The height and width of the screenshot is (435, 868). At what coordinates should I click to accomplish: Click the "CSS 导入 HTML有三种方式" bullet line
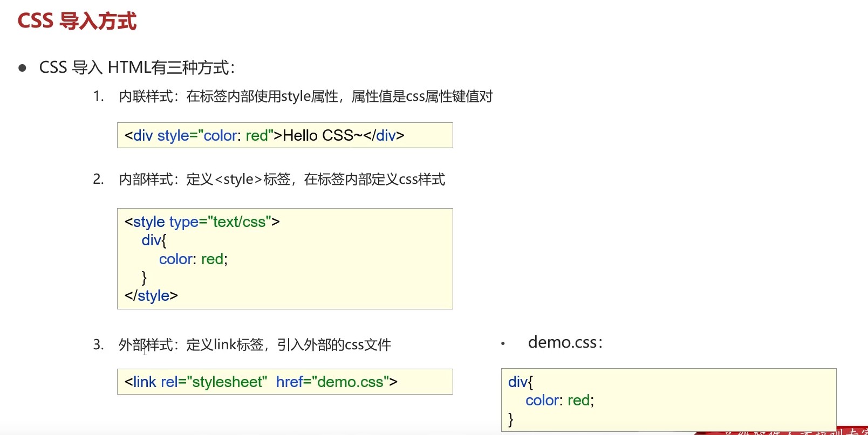pyautogui.click(x=137, y=68)
